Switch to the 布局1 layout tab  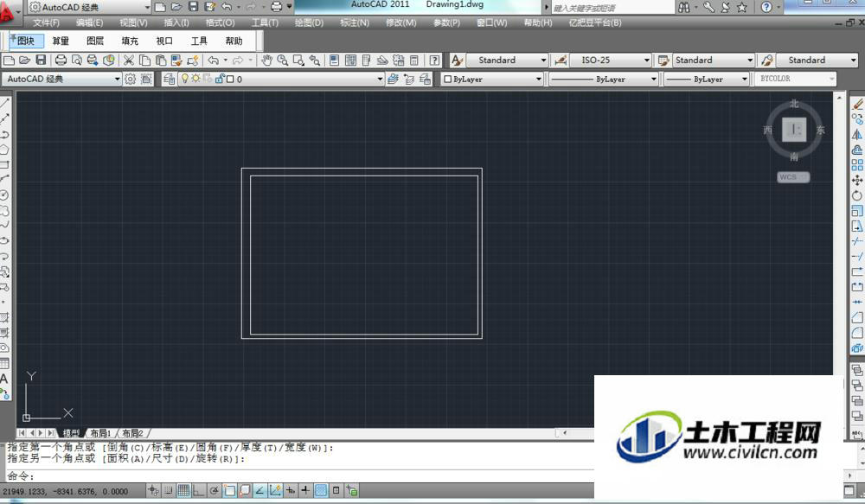[100, 433]
